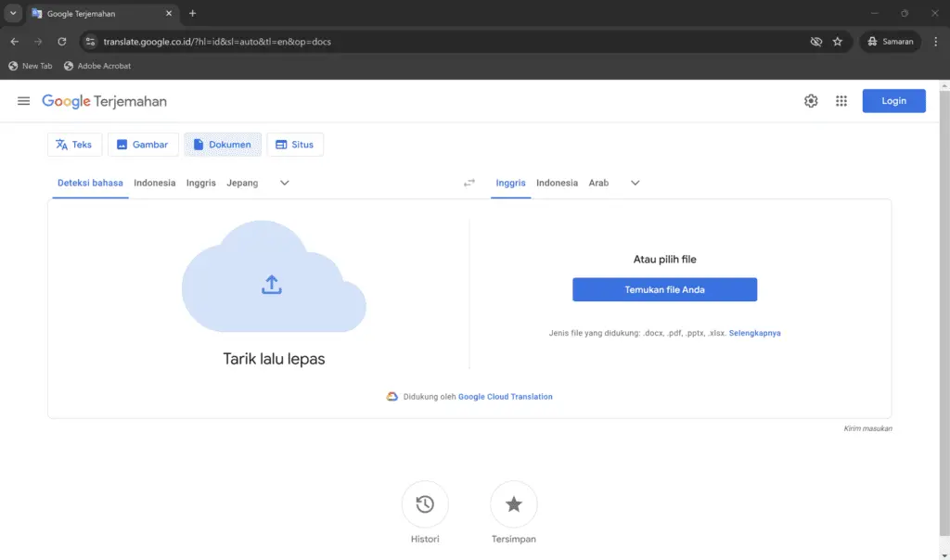Minimize the Chrome window
Image resolution: width=950 pixels, height=560 pixels.
point(874,13)
